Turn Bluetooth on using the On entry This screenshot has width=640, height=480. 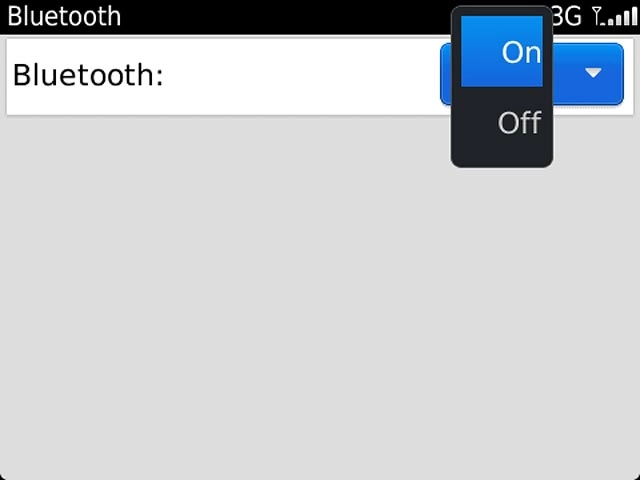(502, 51)
